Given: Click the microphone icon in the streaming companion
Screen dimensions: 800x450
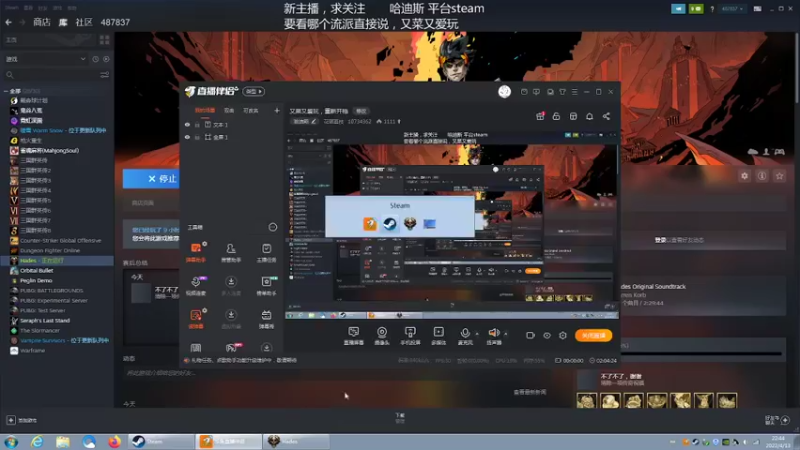Looking at the screenshot, I should click(465, 335).
